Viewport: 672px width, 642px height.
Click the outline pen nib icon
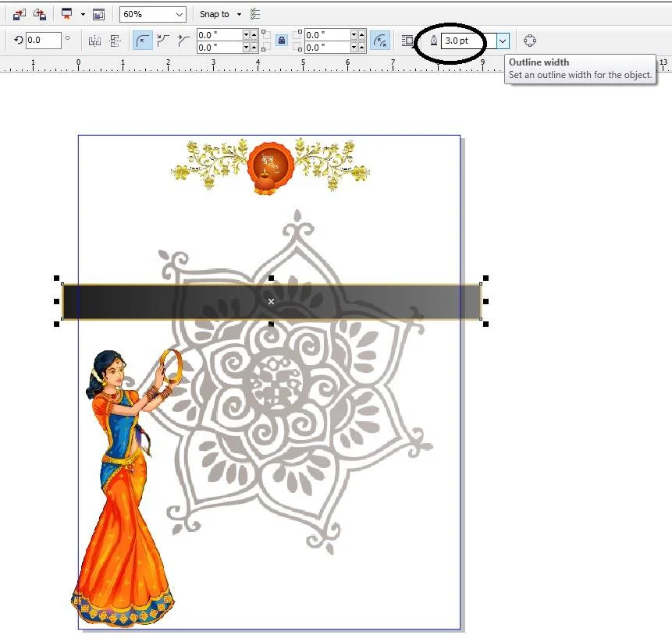coord(434,41)
